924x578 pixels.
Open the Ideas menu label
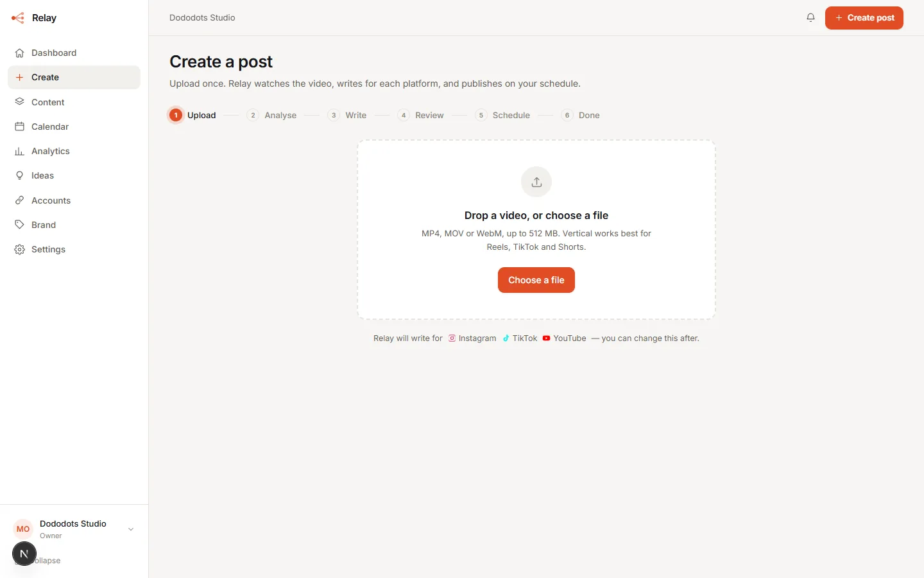(x=42, y=175)
